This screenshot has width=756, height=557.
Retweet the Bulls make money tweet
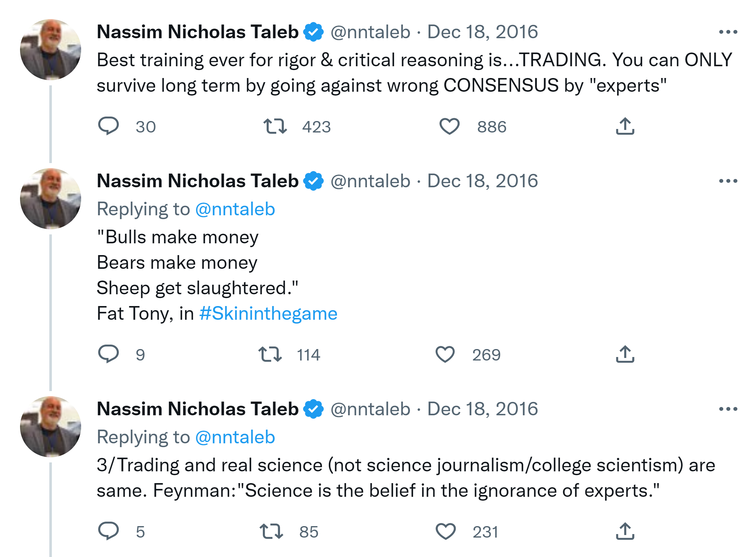point(270,354)
